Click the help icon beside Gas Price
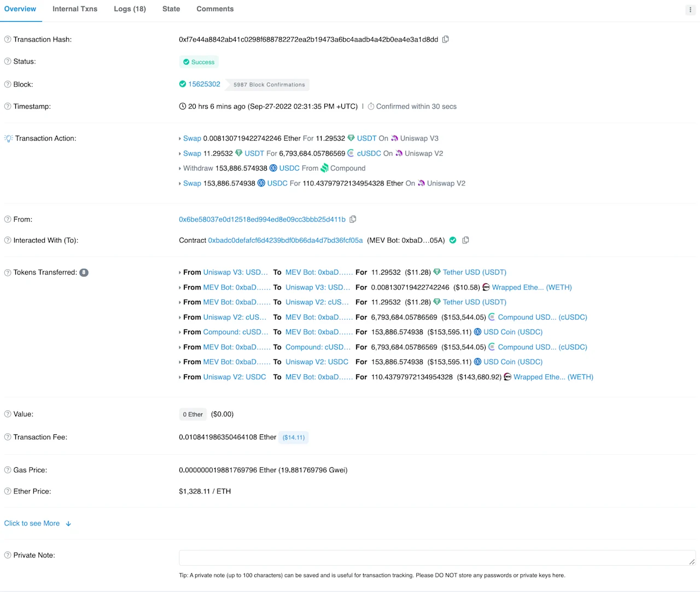 [x=8, y=470]
